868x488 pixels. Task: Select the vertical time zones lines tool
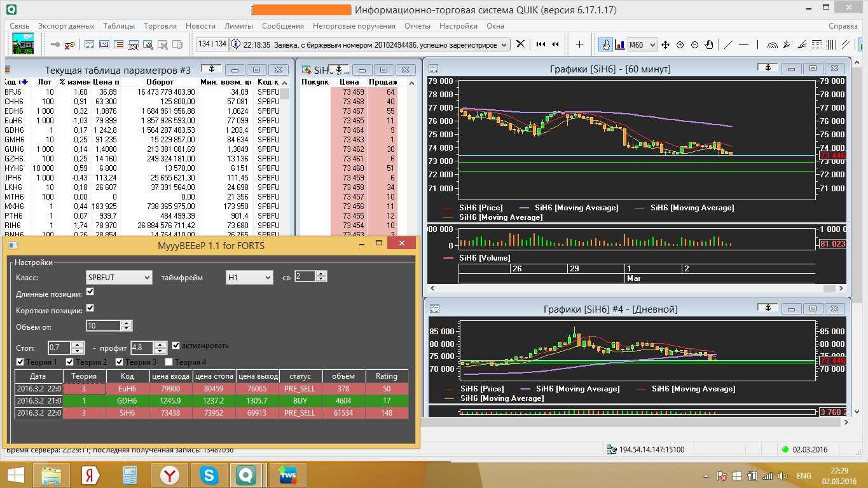(831, 44)
